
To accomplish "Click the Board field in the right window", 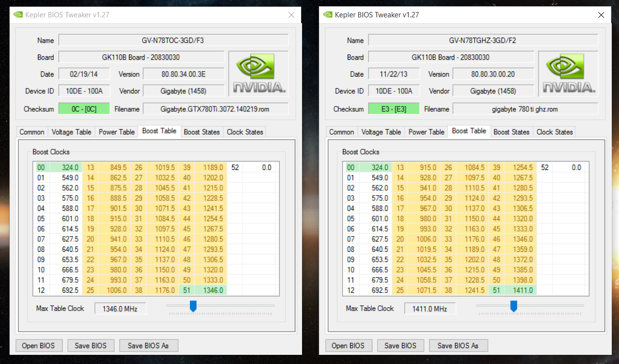I will point(451,57).
